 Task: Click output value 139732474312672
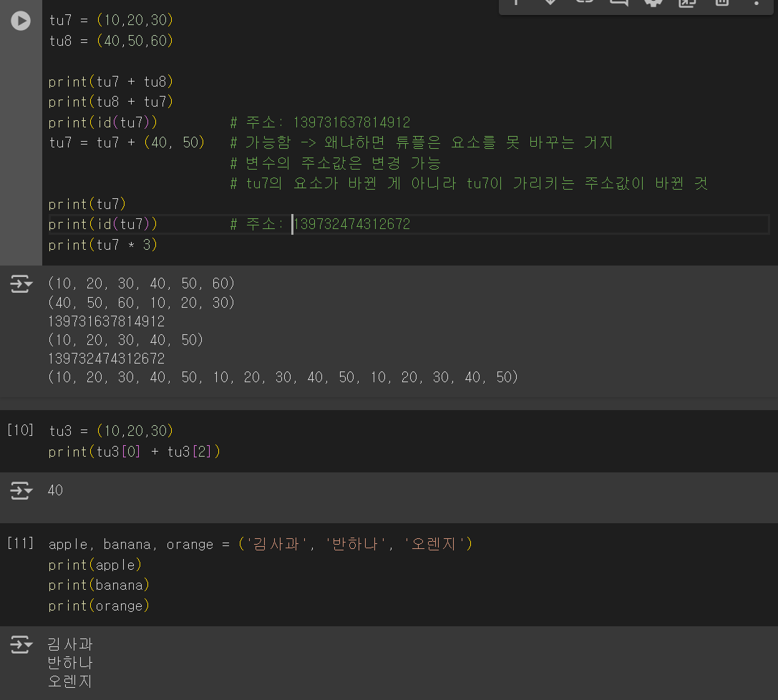(x=106, y=359)
